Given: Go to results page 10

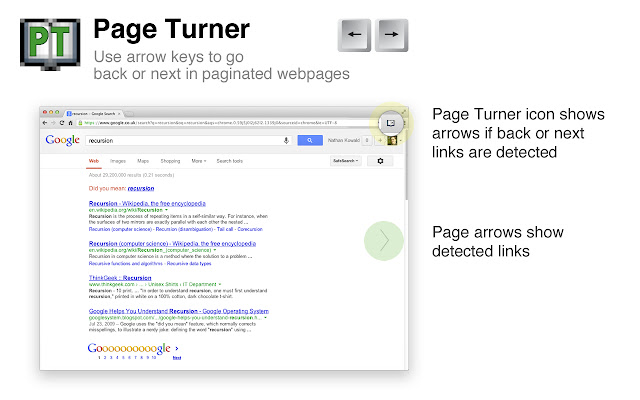Looking at the screenshot, I should (154, 358).
